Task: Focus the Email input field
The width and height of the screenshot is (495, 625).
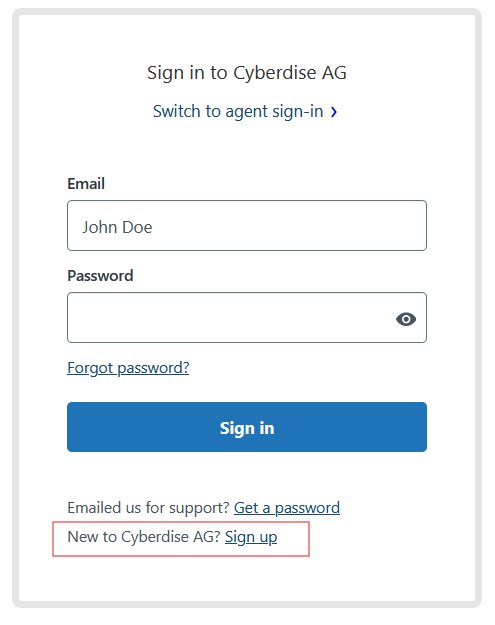Action: pyautogui.click(x=247, y=226)
